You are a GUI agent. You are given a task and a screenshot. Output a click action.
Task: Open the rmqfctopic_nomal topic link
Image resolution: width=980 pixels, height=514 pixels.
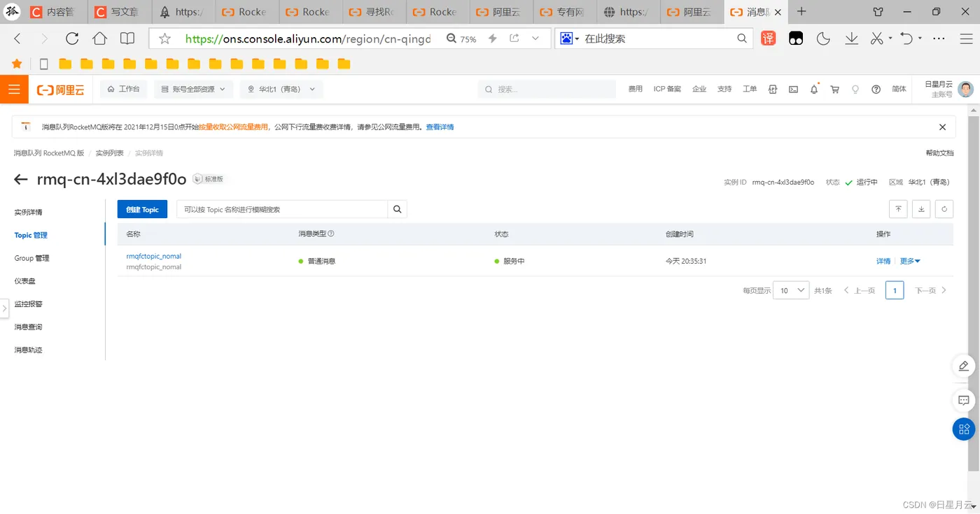point(153,256)
